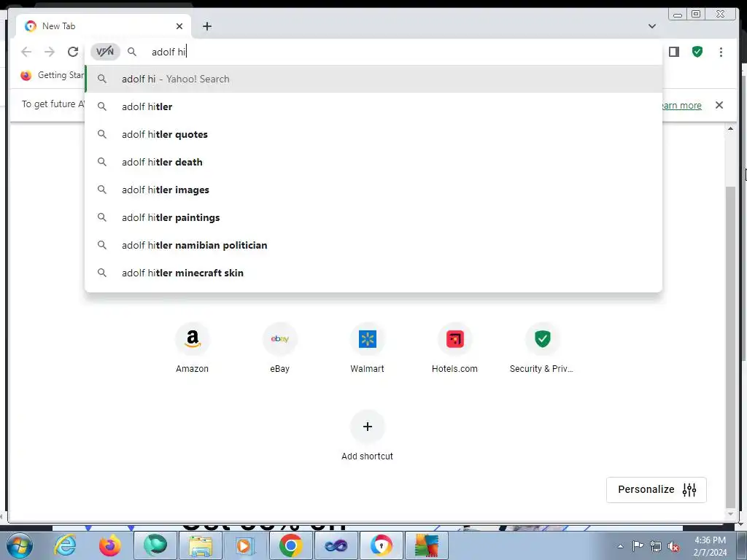Open the Walmart shortcut

click(368, 348)
